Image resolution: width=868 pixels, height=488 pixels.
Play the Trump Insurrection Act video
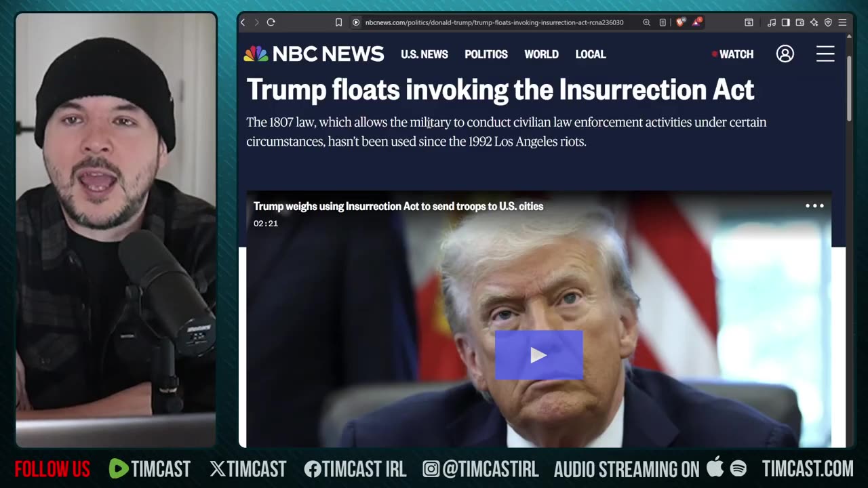(538, 354)
